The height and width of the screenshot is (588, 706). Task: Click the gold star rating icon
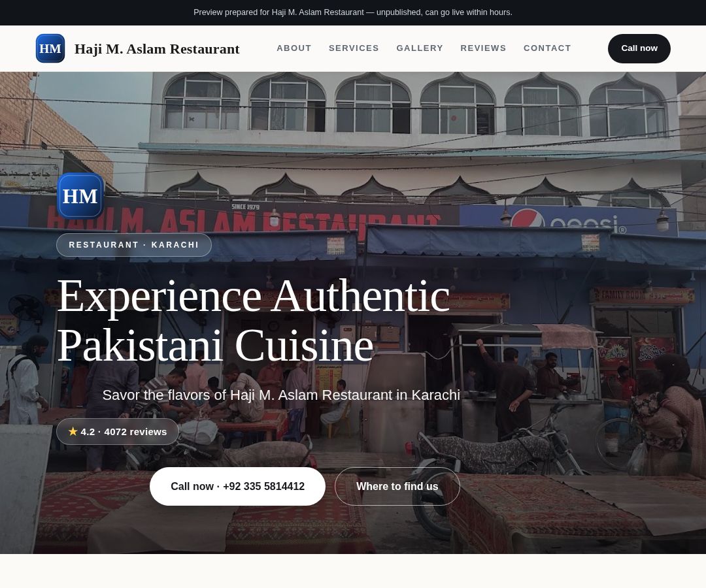[73, 431]
